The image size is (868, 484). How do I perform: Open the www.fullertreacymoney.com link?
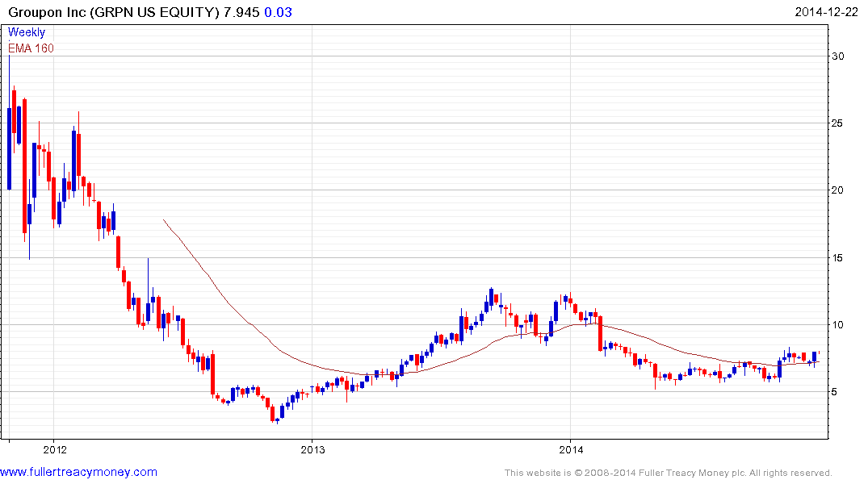(x=78, y=472)
